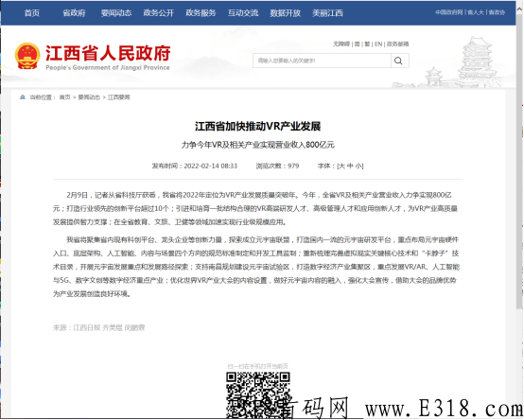Click the subtitle about 800亿元 revenue

coord(257,145)
